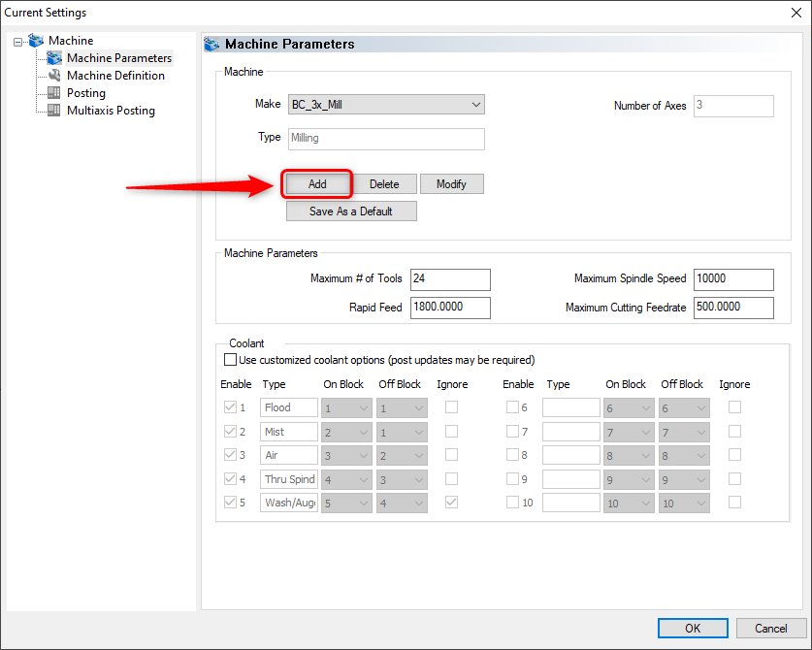
Task: Open Off Block dropdown for Flood
Action: [402, 408]
